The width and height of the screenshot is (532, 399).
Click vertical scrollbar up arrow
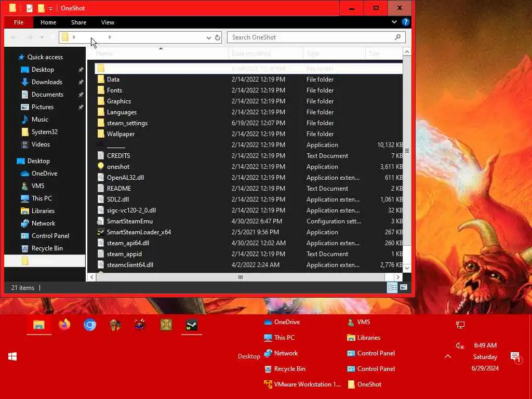407,51
